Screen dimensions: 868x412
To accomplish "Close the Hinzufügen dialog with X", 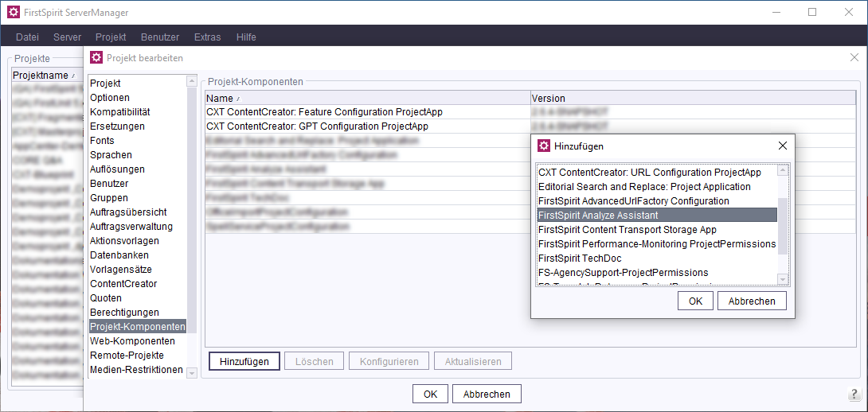I will coord(782,146).
